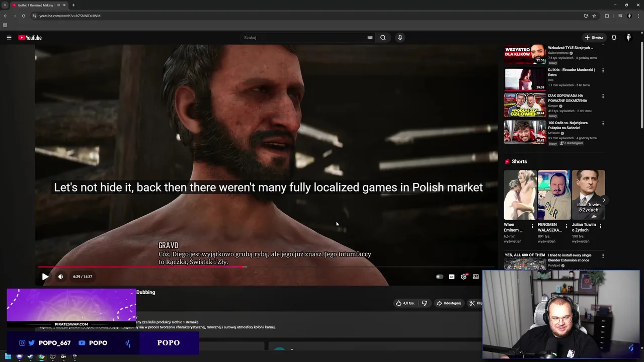Open the tab search dropdown arrow
644x362 pixels.
pos(5,5)
